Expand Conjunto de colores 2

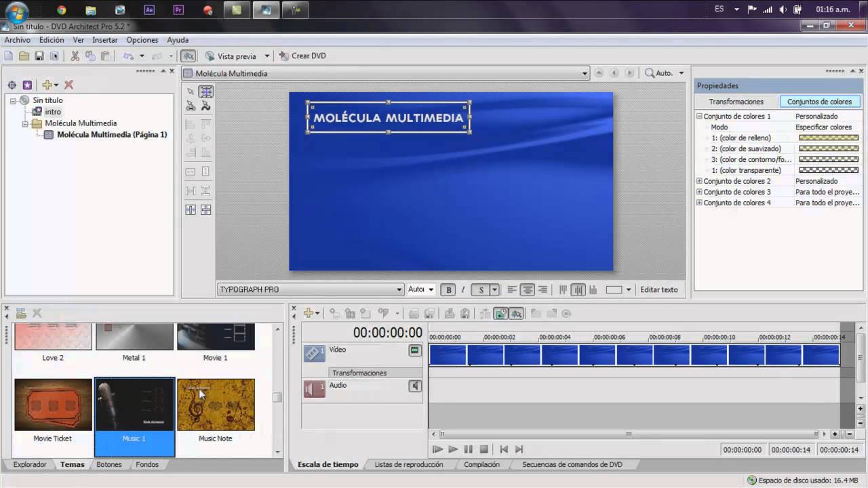pyautogui.click(x=699, y=182)
